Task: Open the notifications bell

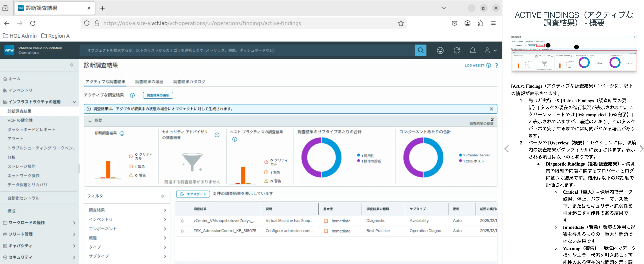Action: (473, 50)
